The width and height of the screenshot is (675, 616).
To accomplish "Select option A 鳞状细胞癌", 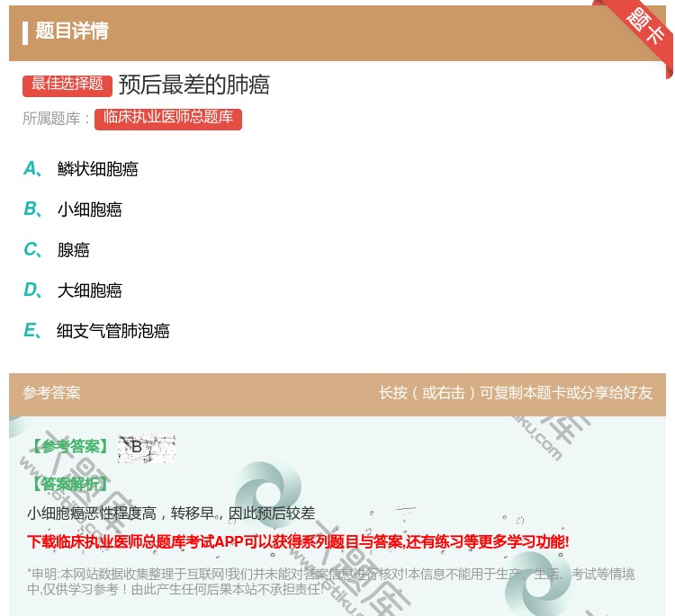I will click(x=81, y=169).
